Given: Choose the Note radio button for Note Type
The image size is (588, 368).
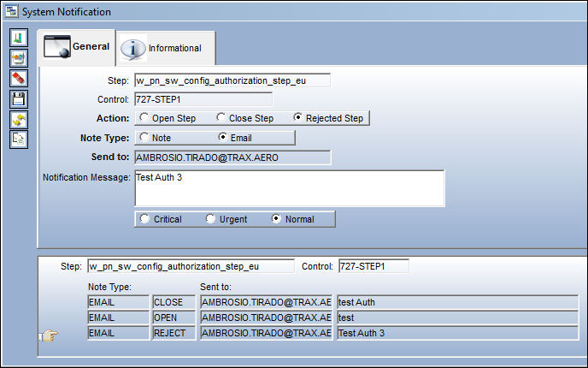Looking at the screenshot, I should (156, 138).
